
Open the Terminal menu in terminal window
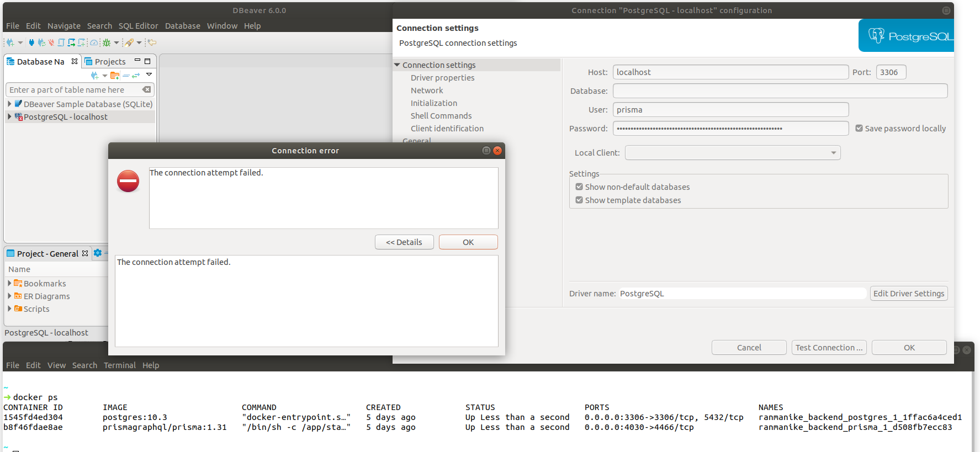coord(120,365)
